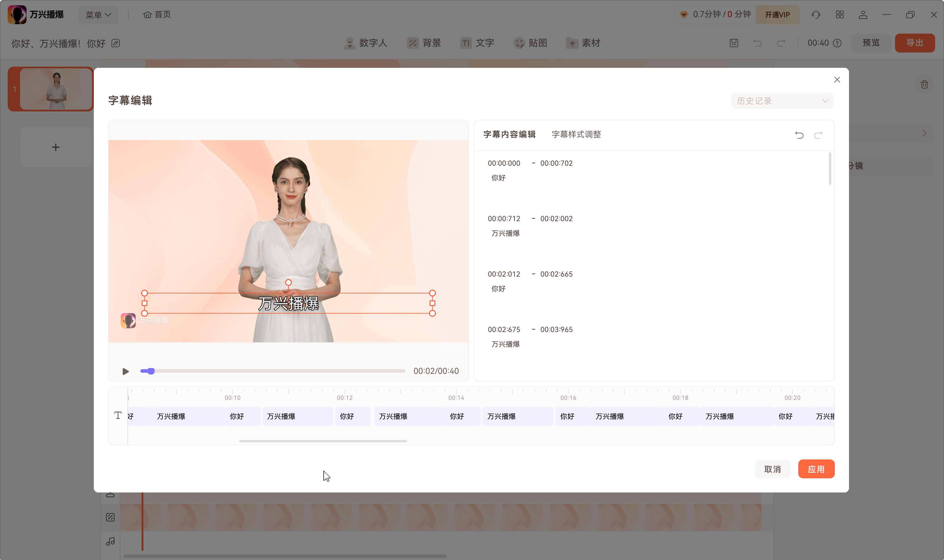The image size is (944, 560).
Task: Save the project with the disk icon
Action: click(x=733, y=43)
